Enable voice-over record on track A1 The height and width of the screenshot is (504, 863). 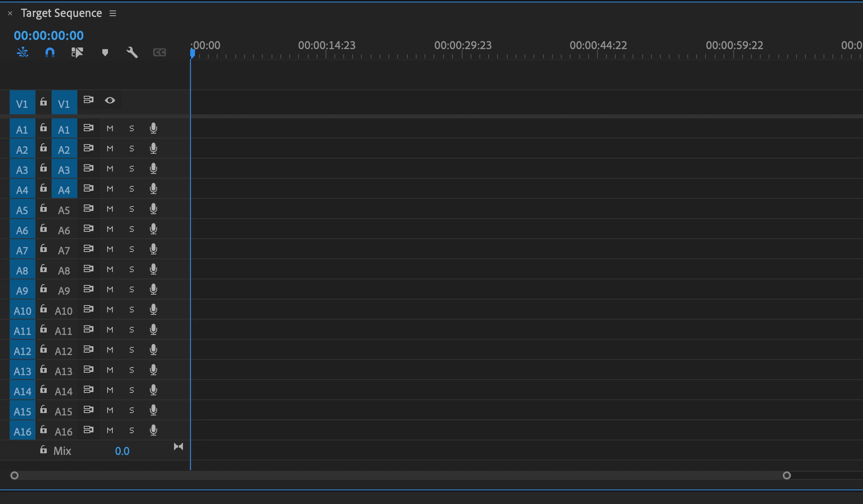154,128
